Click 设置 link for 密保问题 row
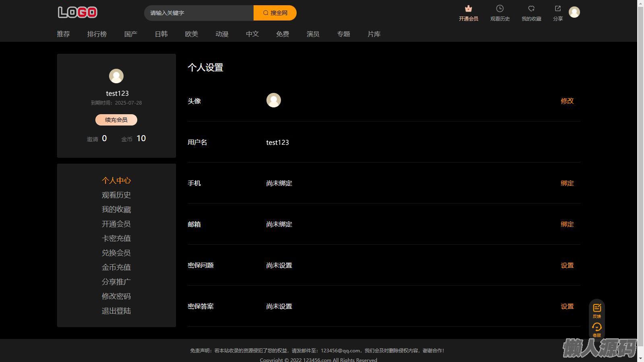The image size is (644, 362). (567, 265)
